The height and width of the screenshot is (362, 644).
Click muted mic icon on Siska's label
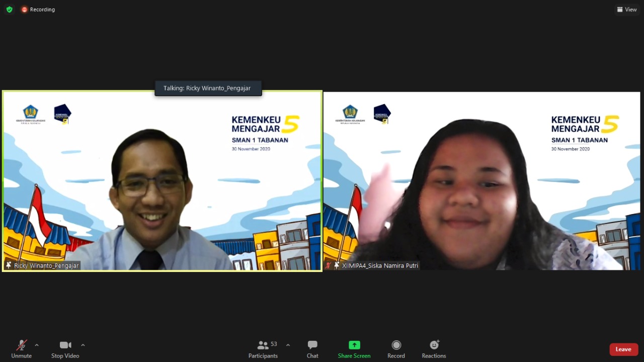329,265
